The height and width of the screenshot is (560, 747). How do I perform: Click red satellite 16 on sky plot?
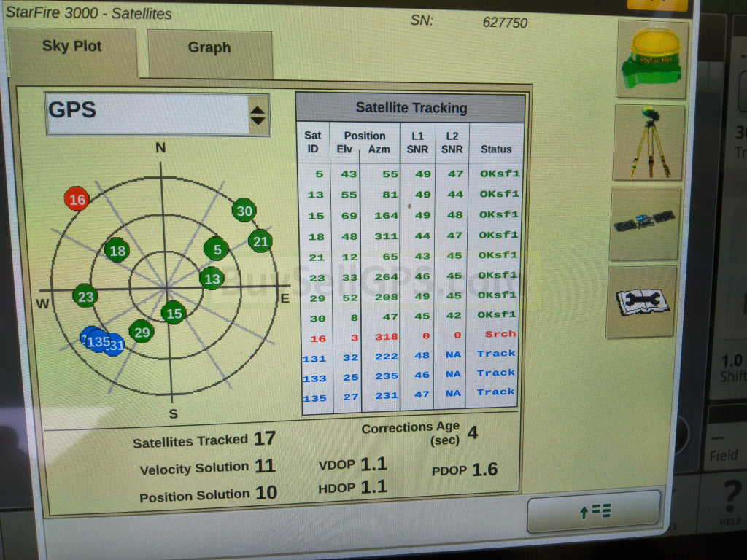[77, 199]
